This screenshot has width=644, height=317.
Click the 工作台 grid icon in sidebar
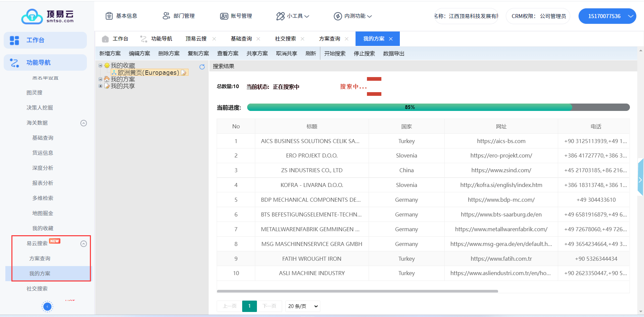(x=14, y=40)
